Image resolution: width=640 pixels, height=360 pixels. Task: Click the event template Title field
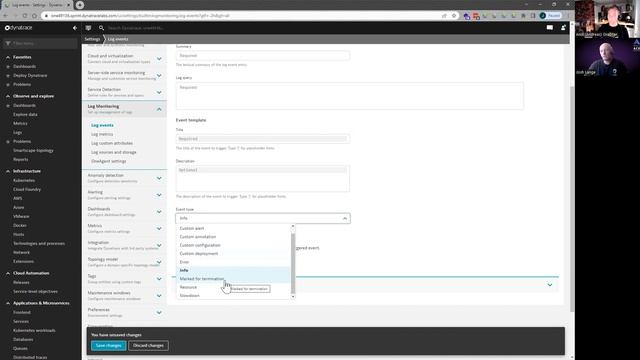(263, 139)
